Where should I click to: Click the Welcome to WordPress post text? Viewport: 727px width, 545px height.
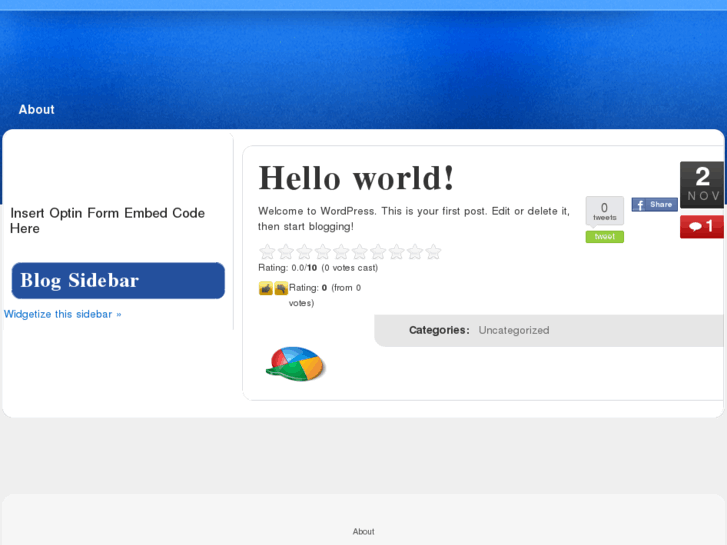pos(414,219)
